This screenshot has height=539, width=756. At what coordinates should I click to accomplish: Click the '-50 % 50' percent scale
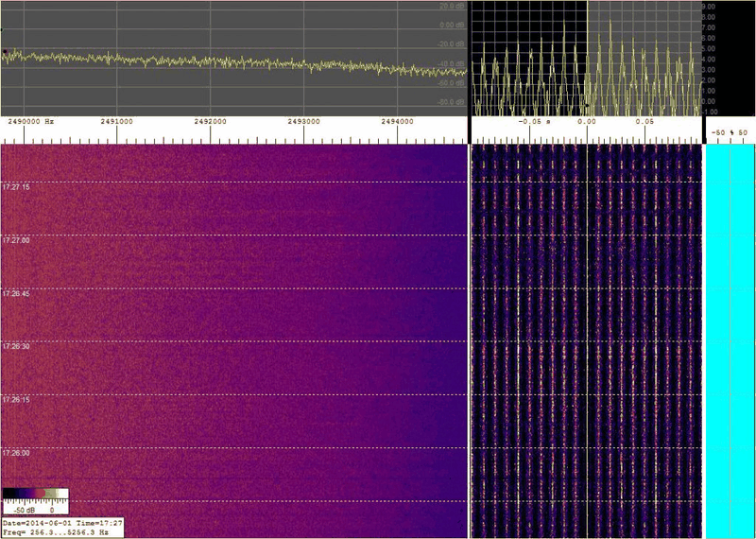point(730,132)
